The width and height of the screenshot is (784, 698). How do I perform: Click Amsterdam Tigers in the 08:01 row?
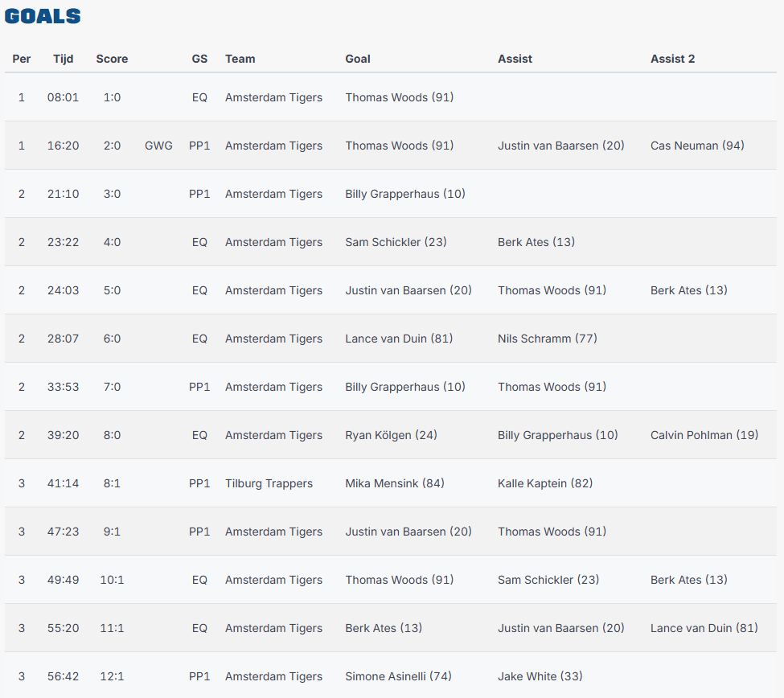click(273, 97)
